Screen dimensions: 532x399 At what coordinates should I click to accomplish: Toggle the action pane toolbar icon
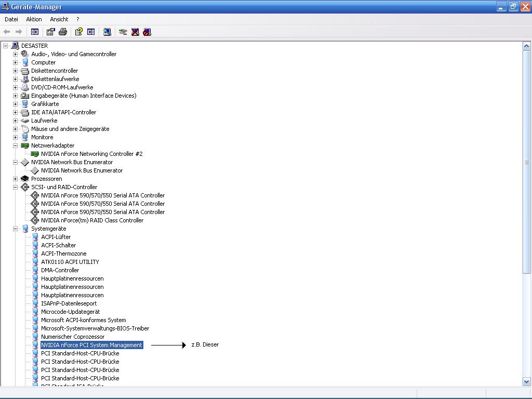point(91,32)
